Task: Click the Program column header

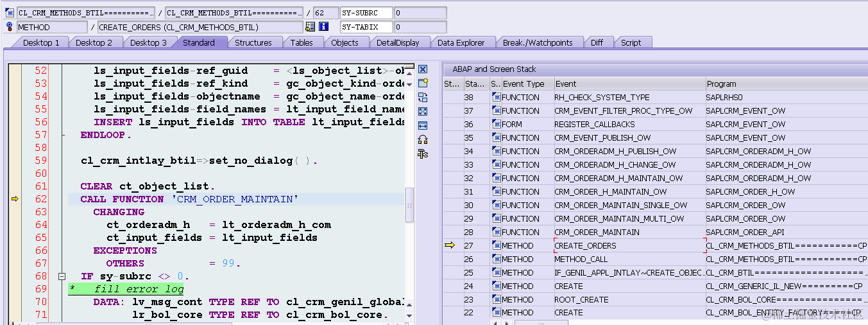Action: [786, 83]
